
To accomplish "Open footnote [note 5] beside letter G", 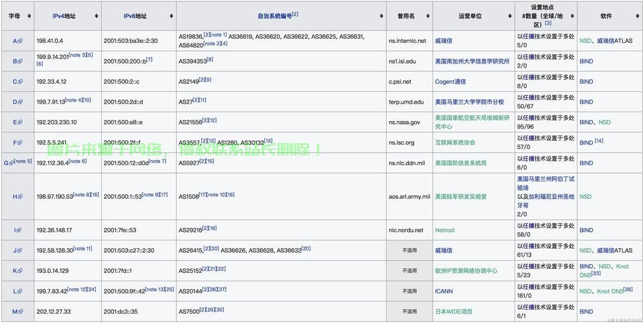I will [23, 161].
